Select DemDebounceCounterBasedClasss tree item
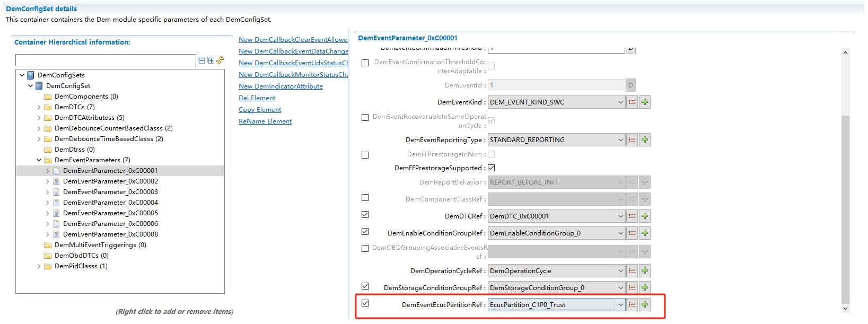The height and width of the screenshot is (324, 868). coord(113,128)
